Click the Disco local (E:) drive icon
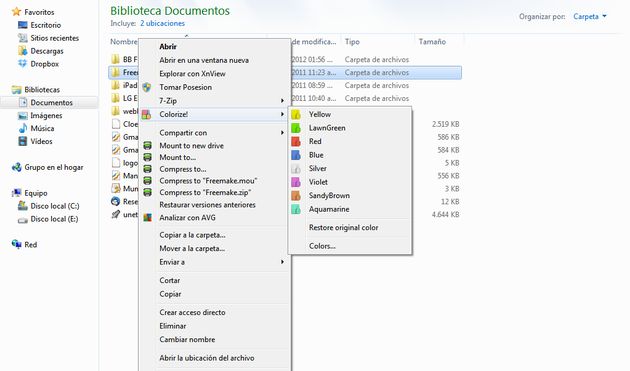The width and height of the screenshot is (630, 371). click(x=22, y=219)
